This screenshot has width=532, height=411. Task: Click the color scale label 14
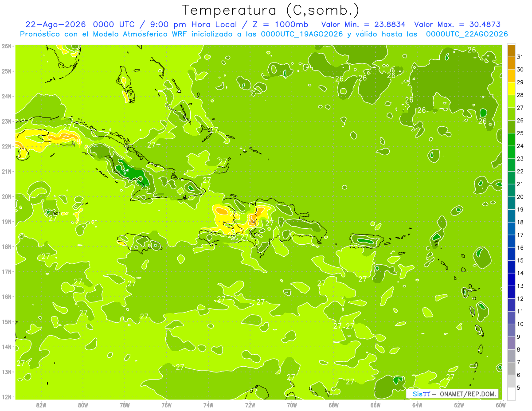click(x=520, y=273)
